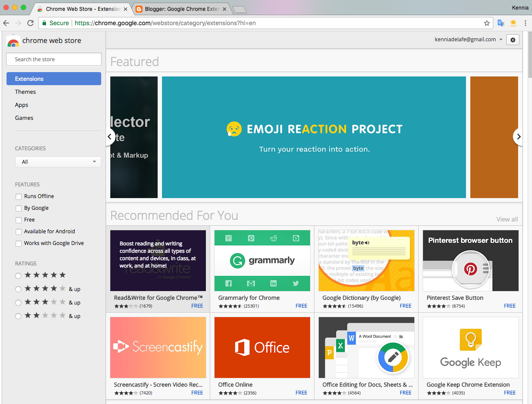Viewport: 532px width, 404px height.
Task: Select Extensions in the sidebar
Action: coord(54,79)
